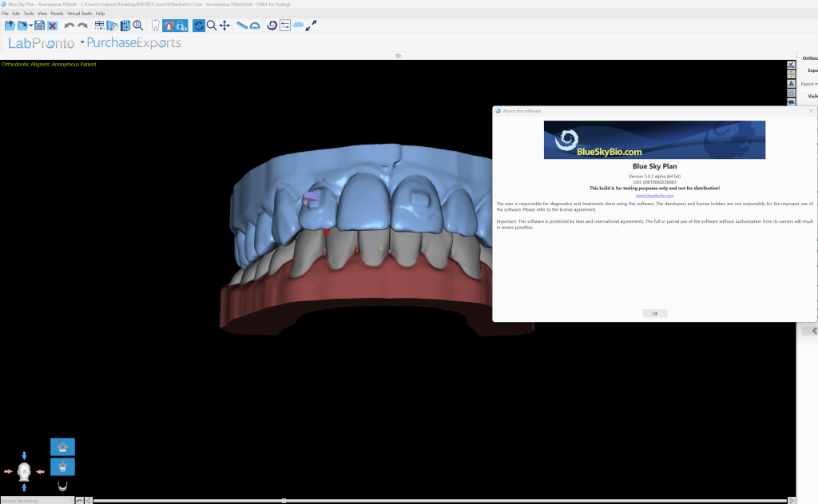Click OK in the About dialog
The height and width of the screenshot is (504, 818).
click(x=655, y=314)
